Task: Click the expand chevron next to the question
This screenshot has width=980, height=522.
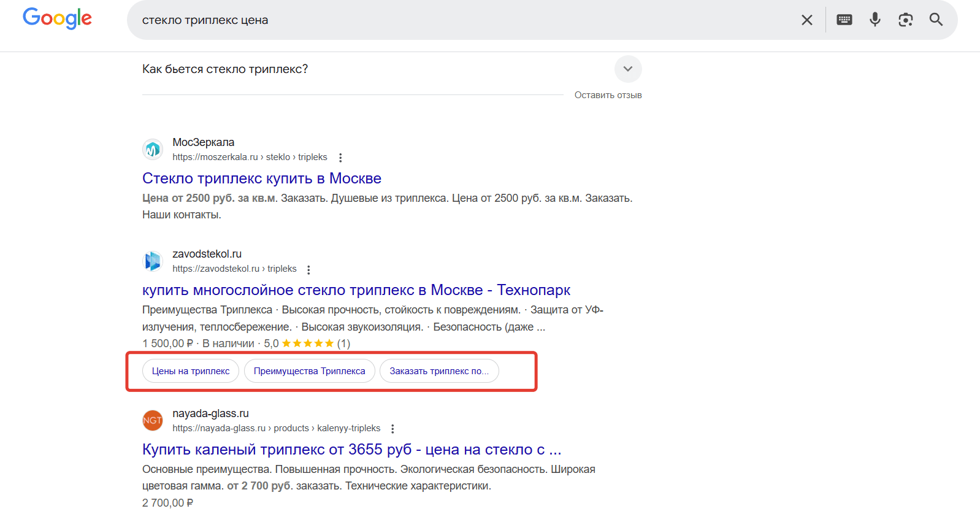Action: [628, 69]
